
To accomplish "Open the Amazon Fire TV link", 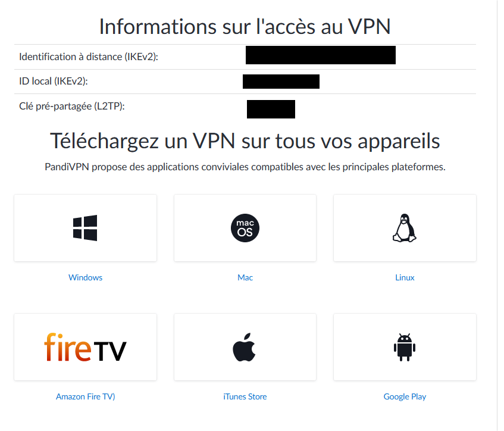I will pos(85,396).
